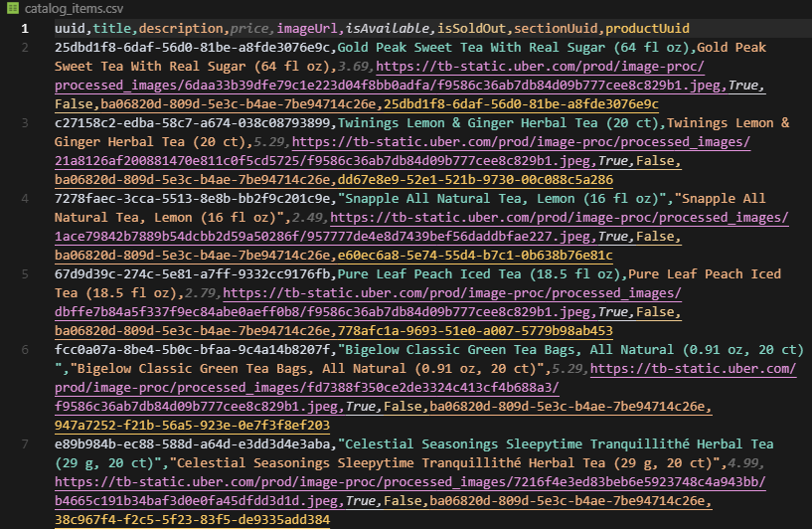Click the 'sectionUuid' header column

pyautogui.click(x=556, y=29)
